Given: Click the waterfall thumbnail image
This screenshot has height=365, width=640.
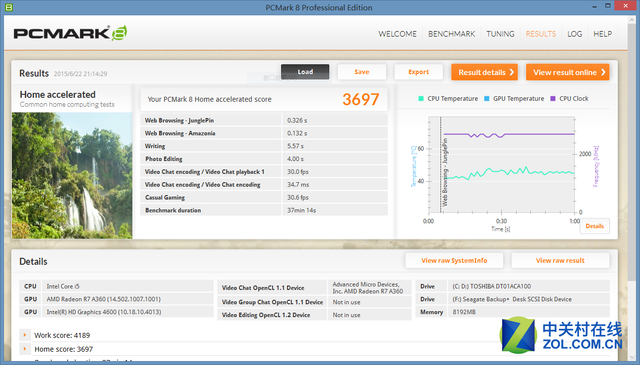Looking at the screenshot, I should [x=72, y=176].
